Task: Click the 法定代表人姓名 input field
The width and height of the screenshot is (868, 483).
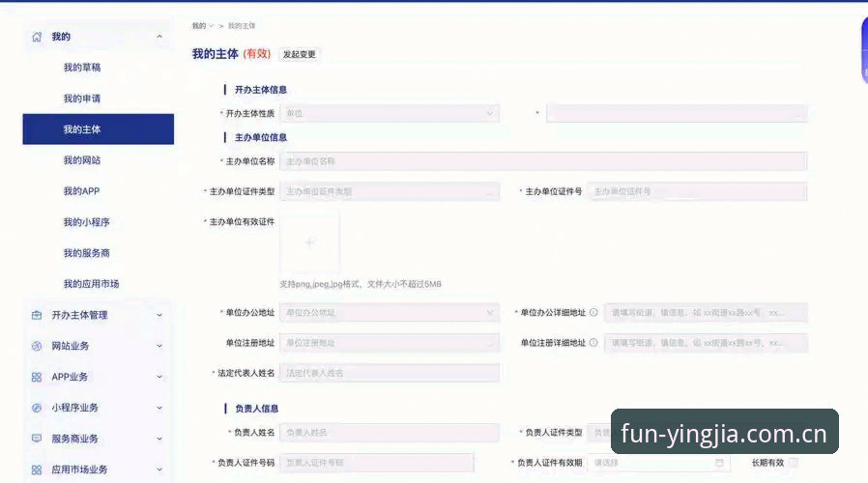Action: pyautogui.click(x=390, y=373)
